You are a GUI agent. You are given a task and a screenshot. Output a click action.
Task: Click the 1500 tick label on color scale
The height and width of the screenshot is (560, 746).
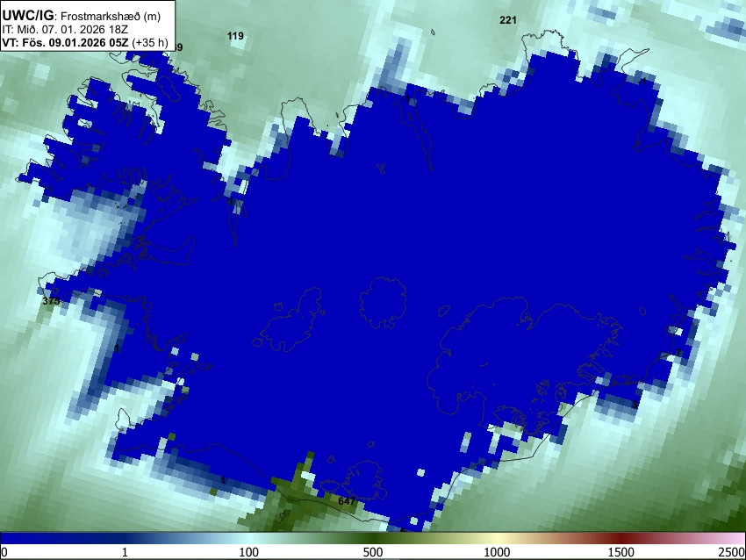[x=621, y=552]
